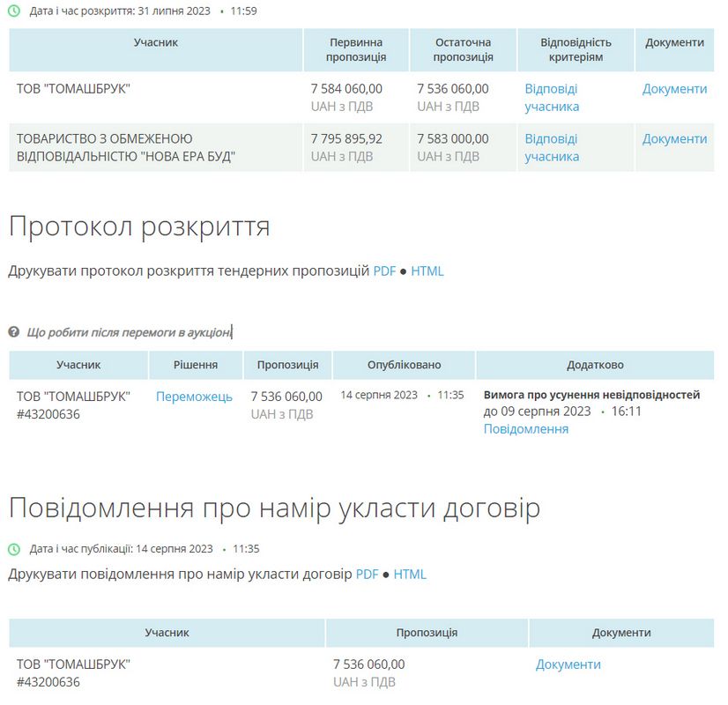Open HTML version of disclosure protocol
Viewport: 728px width, 705px height.
pos(427,272)
